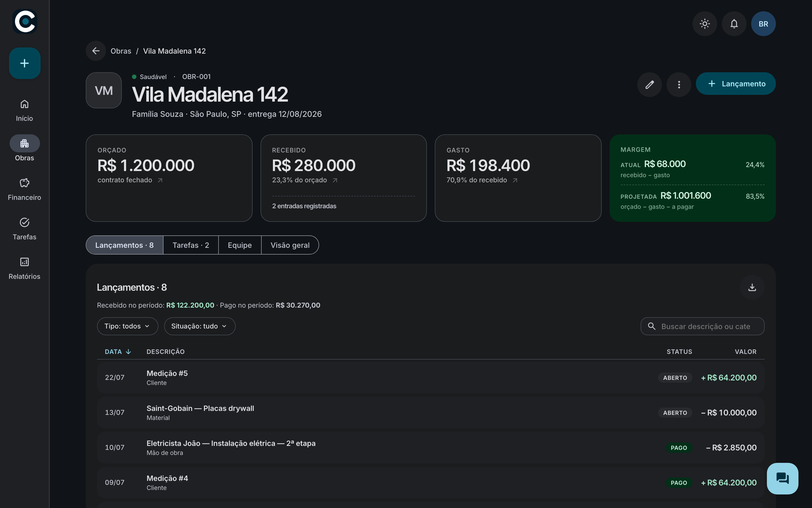Open notifications bell
812x508 pixels.
tap(734, 24)
